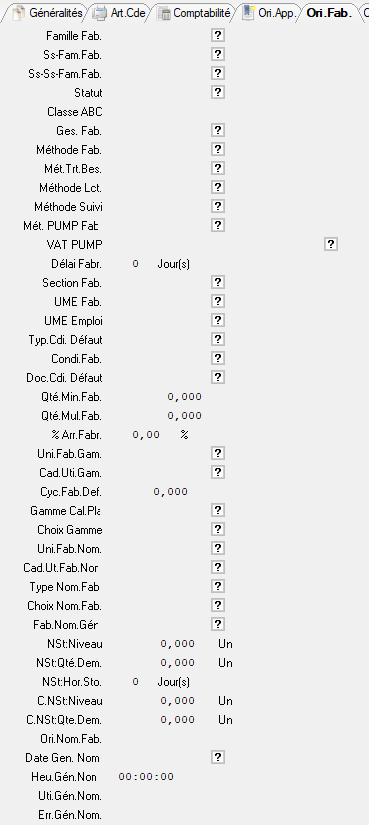The width and height of the screenshot is (369, 825).
Task: Click lookup icon next to Uni.Fab.Gam.
Action: coord(218,453)
